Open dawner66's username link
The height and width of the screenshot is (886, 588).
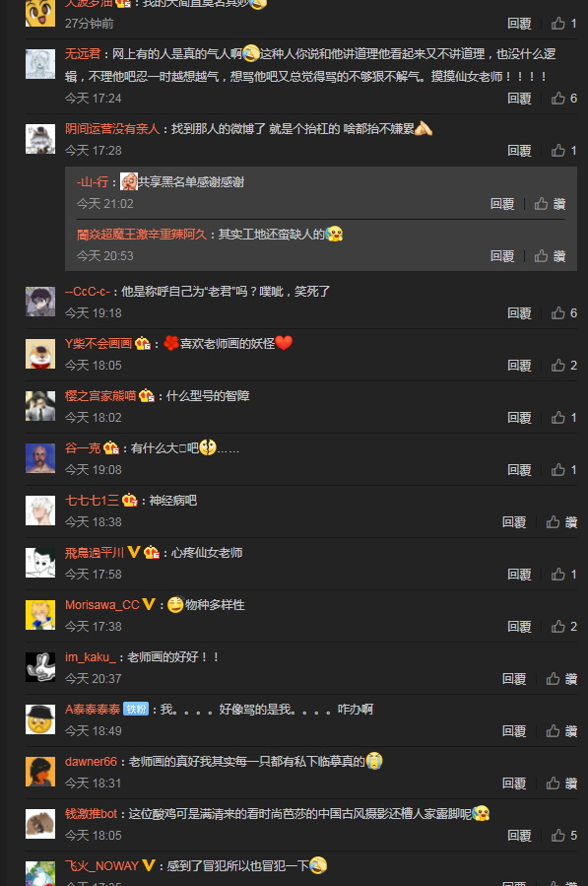click(x=91, y=761)
